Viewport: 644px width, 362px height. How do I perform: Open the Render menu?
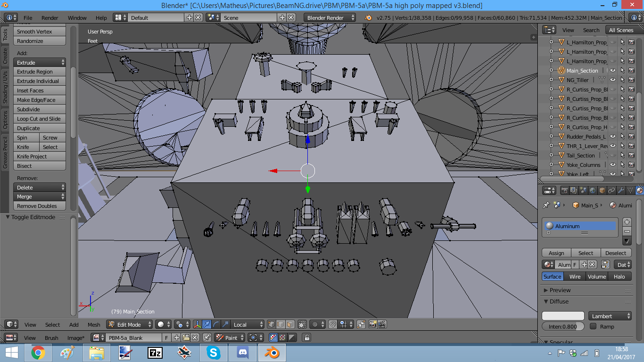50,18
